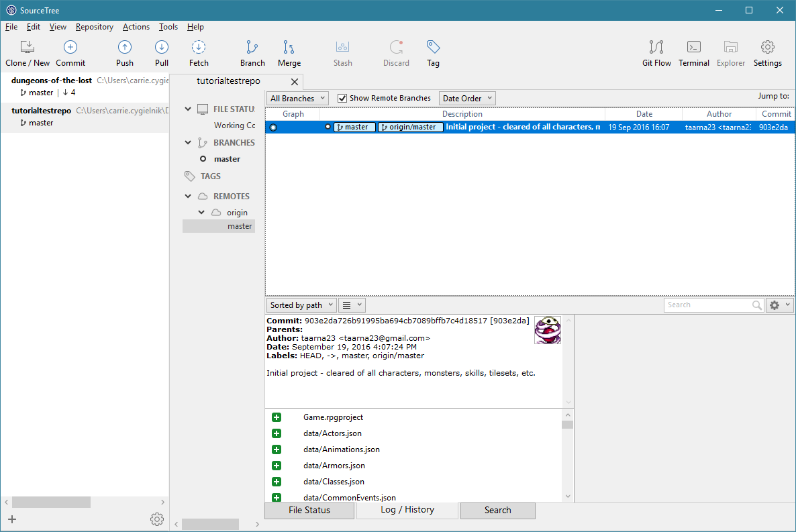Image resolution: width=796 pixels, height=532 pixels.
Task: Click the Graph column header
Action: tap(293, 114)
